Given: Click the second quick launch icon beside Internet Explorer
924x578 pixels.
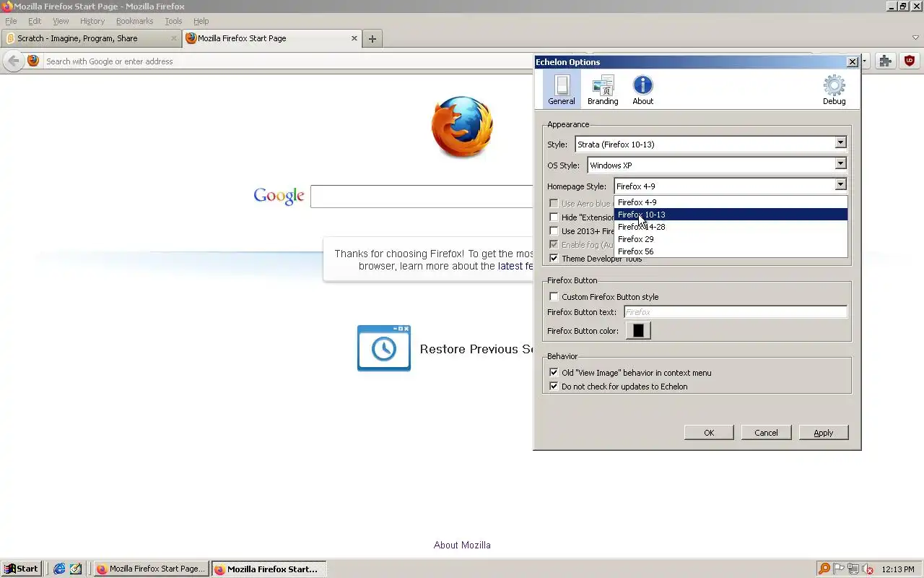Looking at the screenshot, I should [76, 569].
